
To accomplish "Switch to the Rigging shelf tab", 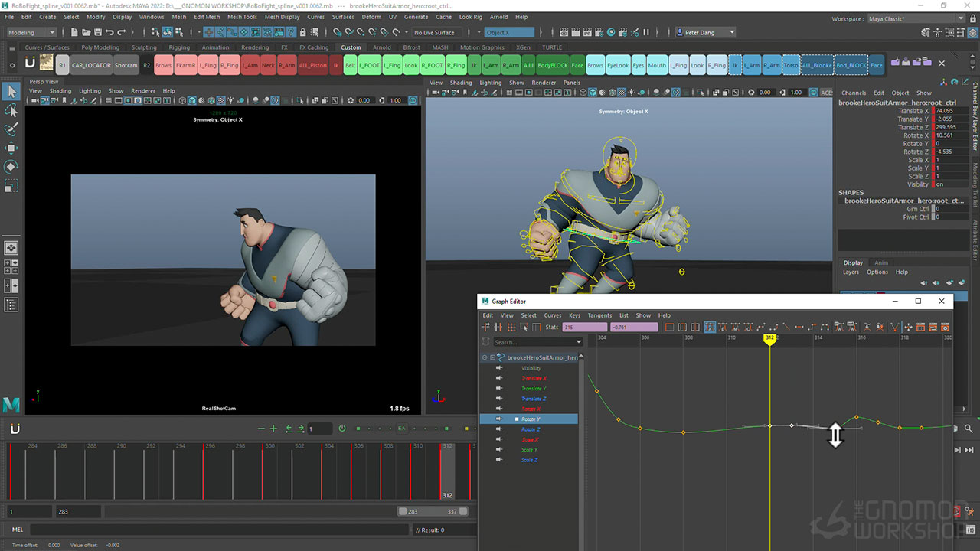I will pos(179,47).
